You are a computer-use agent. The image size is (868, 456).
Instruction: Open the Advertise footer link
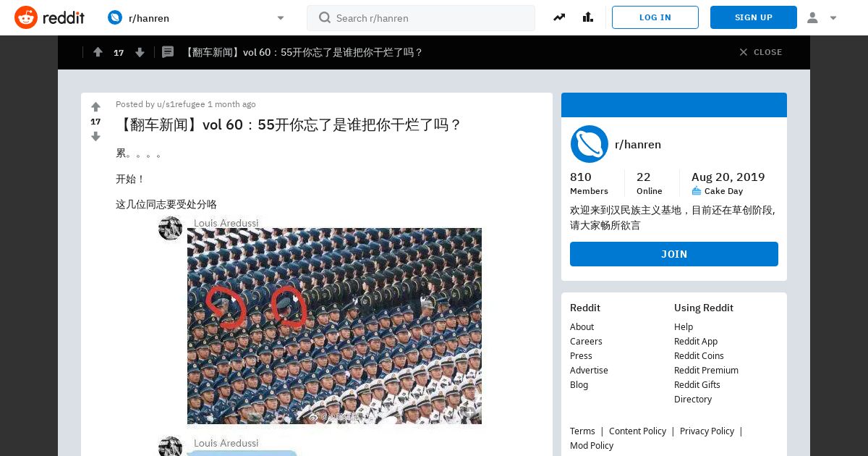[589, 370]
